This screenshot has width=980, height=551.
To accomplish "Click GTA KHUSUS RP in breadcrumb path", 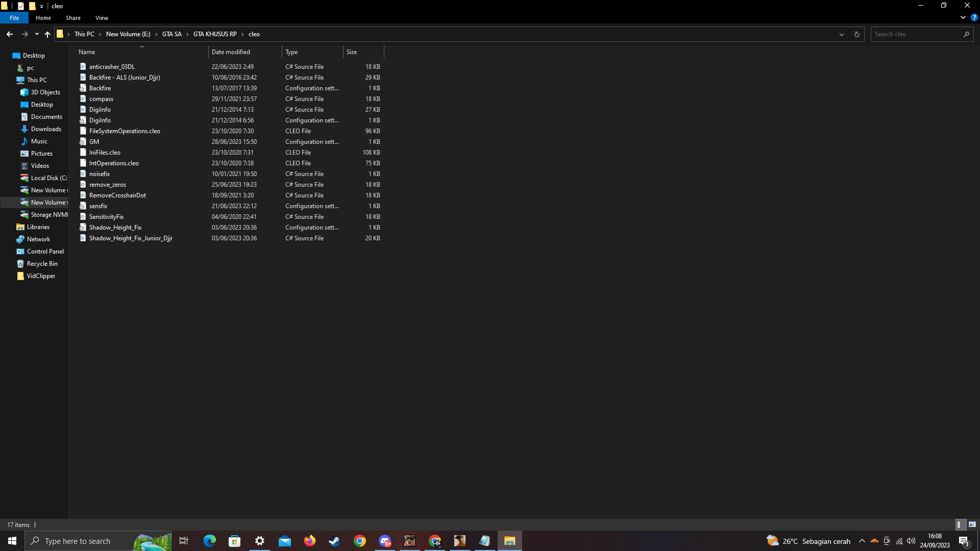I will click(215, 34).
